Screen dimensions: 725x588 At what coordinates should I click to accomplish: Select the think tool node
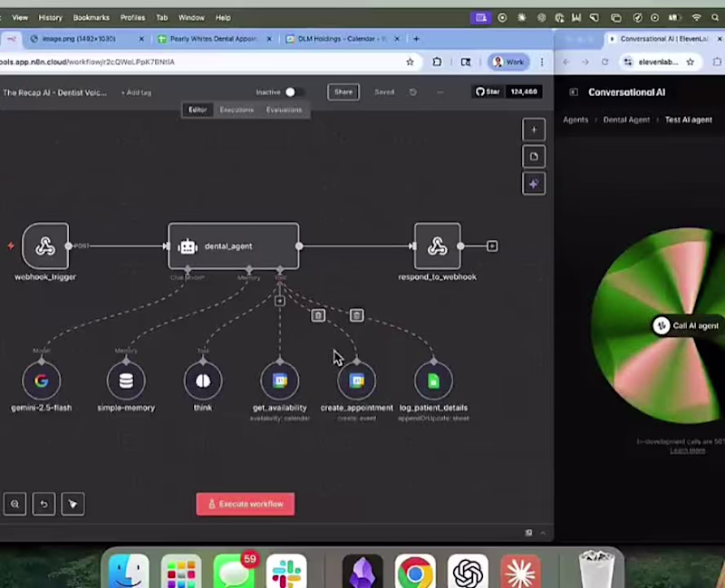(x=203, y=381)
